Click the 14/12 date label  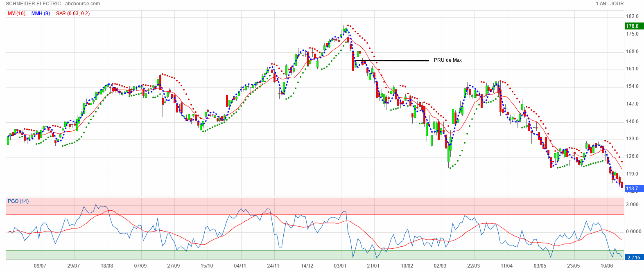click(307, 266)
